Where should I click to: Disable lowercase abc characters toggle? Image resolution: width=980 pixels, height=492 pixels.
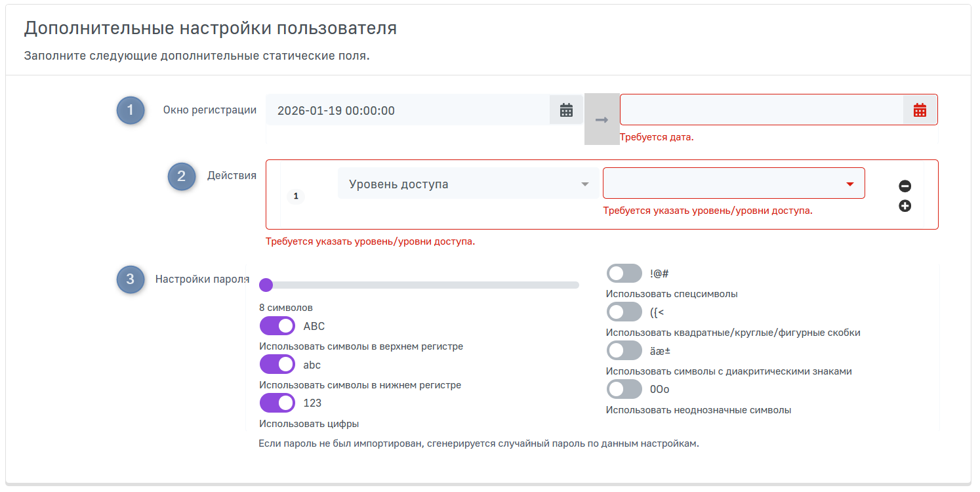[277, 365]
